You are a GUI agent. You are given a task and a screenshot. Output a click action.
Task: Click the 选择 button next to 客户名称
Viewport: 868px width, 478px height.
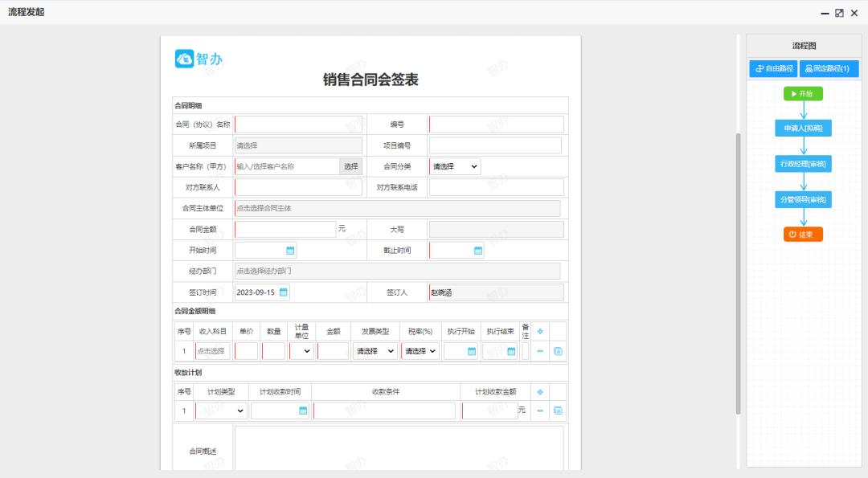(350, 166)
